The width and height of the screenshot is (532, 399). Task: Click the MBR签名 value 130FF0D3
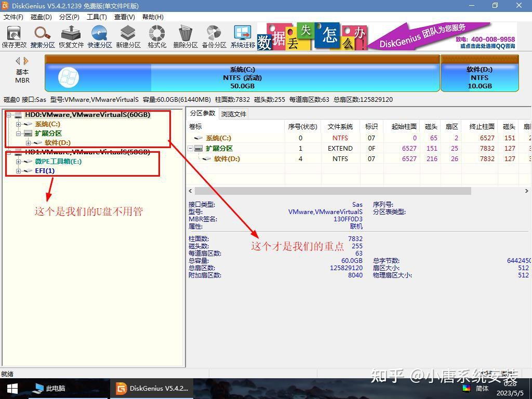[x=348, y=219]
